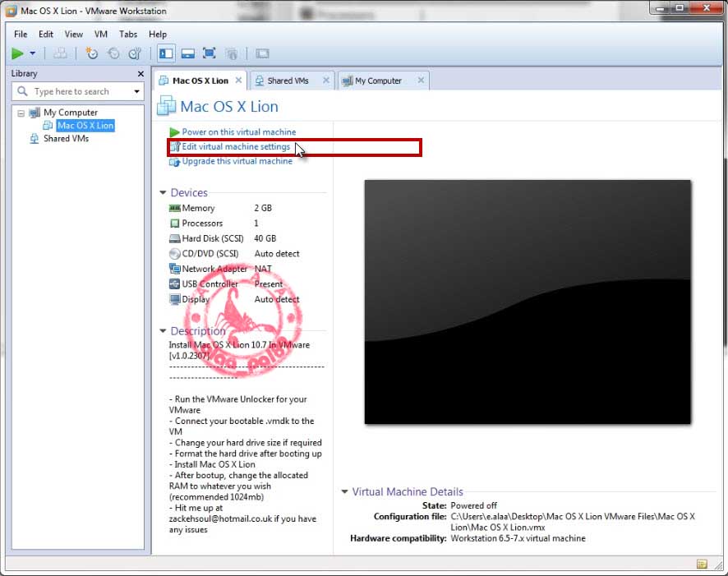
Task: Click the Network Adapter value 'NAT'
Action: pyautogui.click(x=263, y=269)
